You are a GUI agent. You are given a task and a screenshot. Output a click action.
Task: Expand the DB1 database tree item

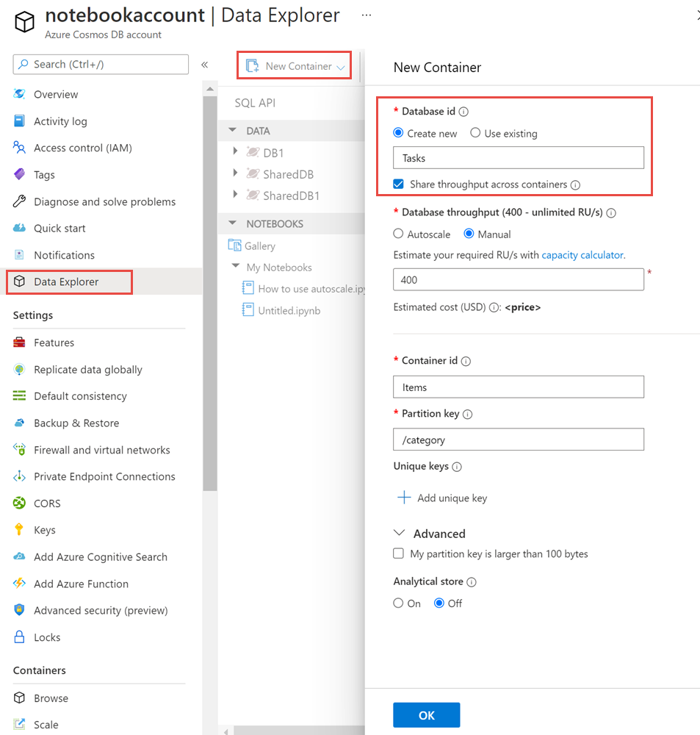236,152
